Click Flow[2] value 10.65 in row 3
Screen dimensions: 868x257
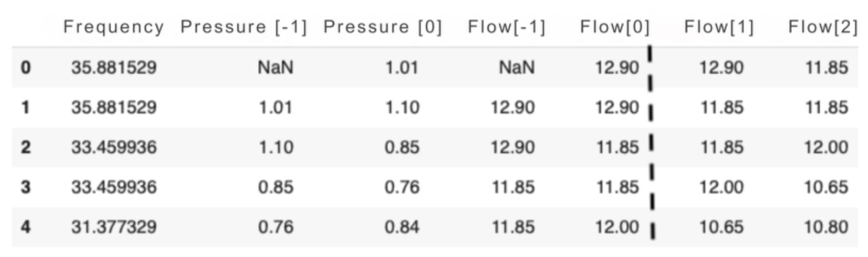826,187
